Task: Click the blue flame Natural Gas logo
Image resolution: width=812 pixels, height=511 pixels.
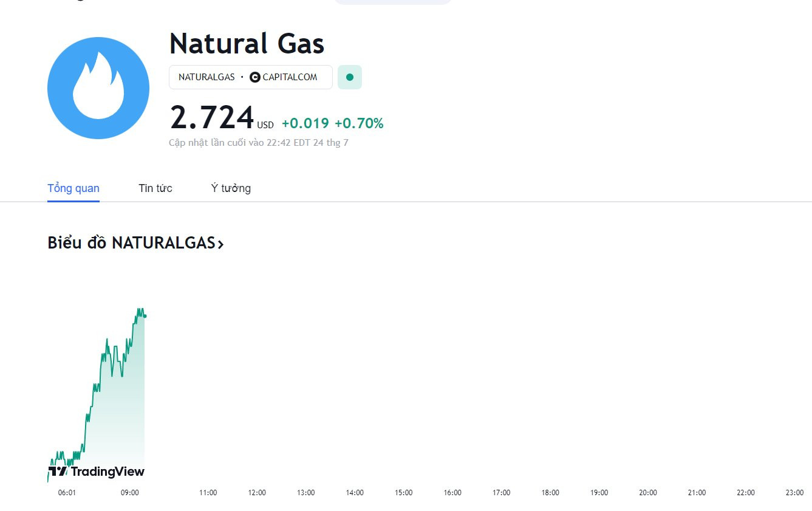Action: coord(98,88)
